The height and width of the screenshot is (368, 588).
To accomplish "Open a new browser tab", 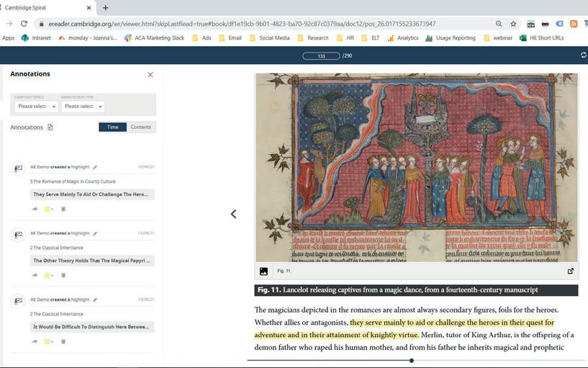I will [x=105, y=7].
